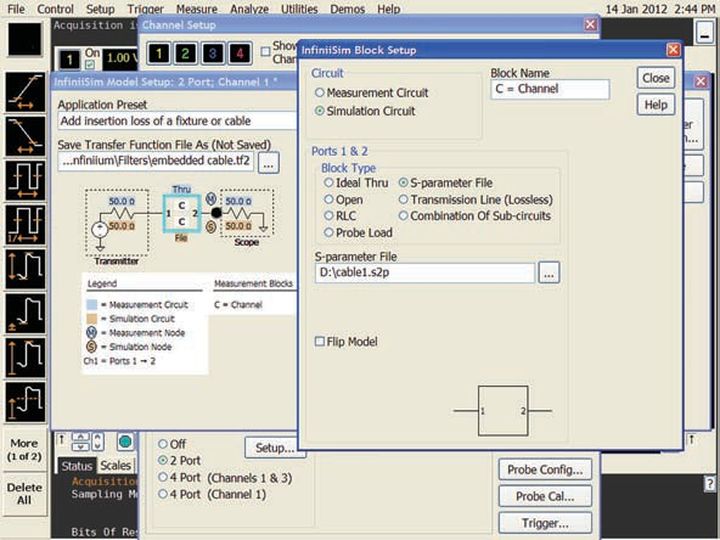Select the dashed-line voltage measurement icon at the bottom of the sidebar

tap(25, 402)
